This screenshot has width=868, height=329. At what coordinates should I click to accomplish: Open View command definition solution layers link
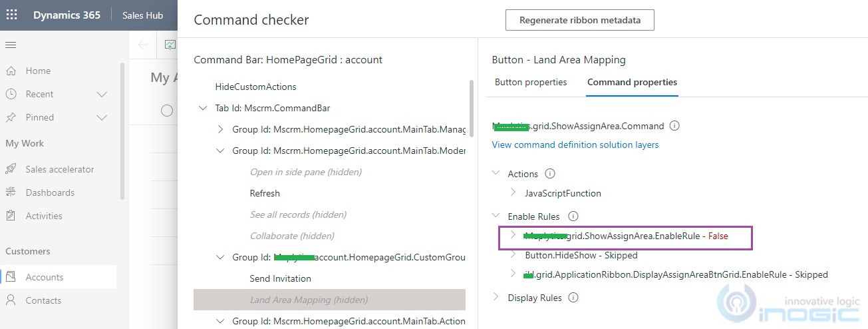(575, 145)
